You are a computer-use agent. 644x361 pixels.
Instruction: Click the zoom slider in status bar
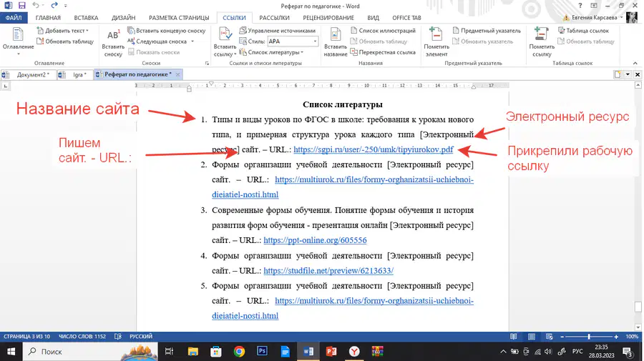[589, 337]
